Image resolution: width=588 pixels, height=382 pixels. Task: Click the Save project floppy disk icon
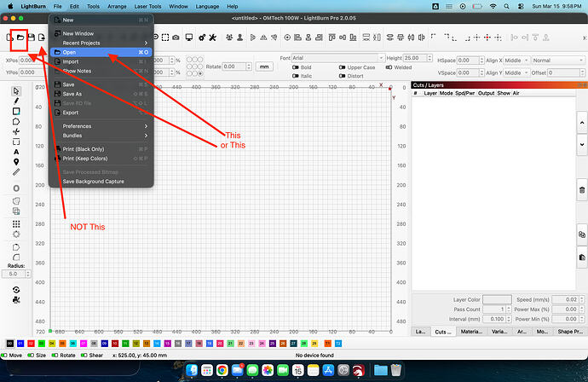(x=32, y=38)
